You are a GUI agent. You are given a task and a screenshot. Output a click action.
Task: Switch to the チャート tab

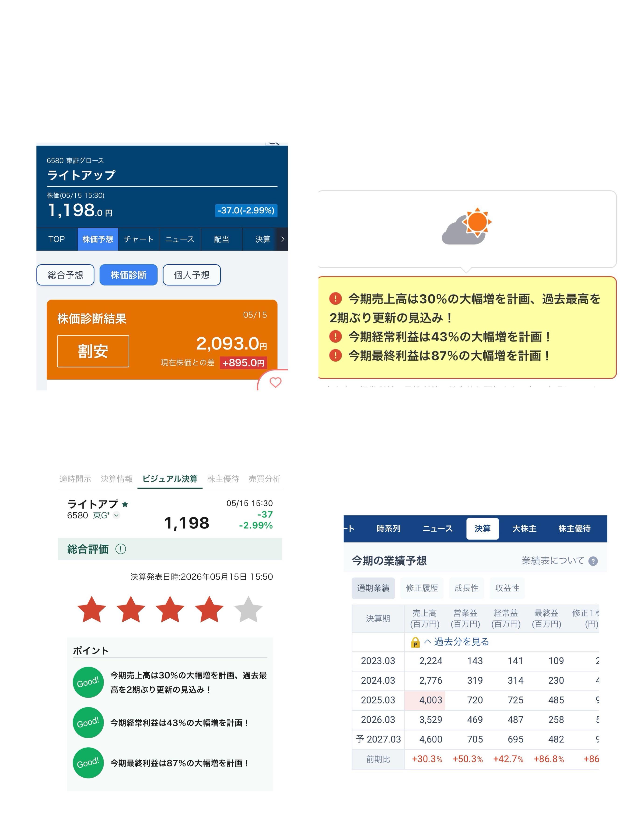139,239
